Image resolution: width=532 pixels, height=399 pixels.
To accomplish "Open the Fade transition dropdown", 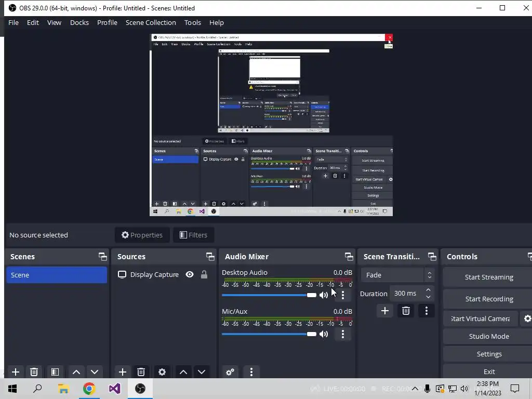I will [x=397, y=275].
